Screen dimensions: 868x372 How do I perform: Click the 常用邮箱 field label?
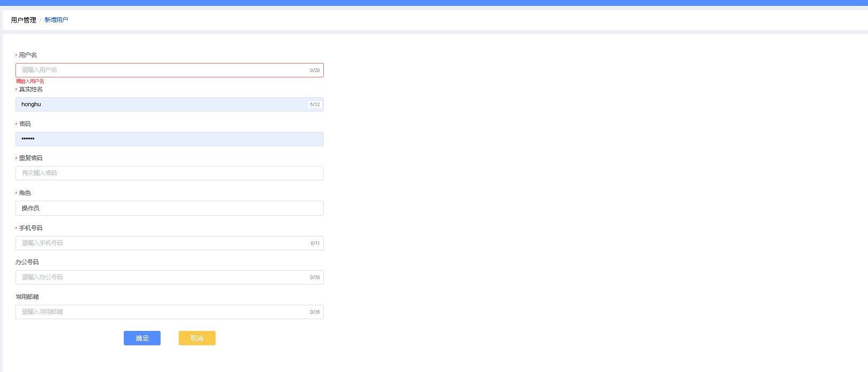pyautogui.click(x=27, y=297)
